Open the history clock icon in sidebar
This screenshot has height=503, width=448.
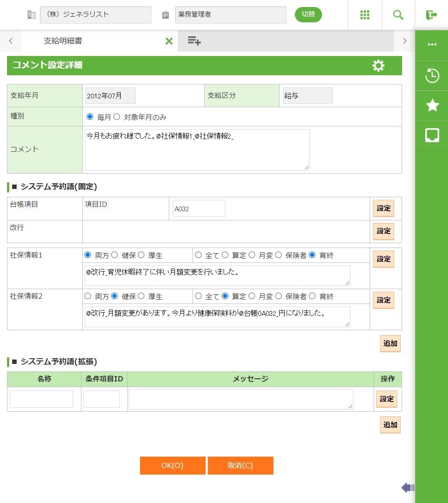[x=432, y=75]
